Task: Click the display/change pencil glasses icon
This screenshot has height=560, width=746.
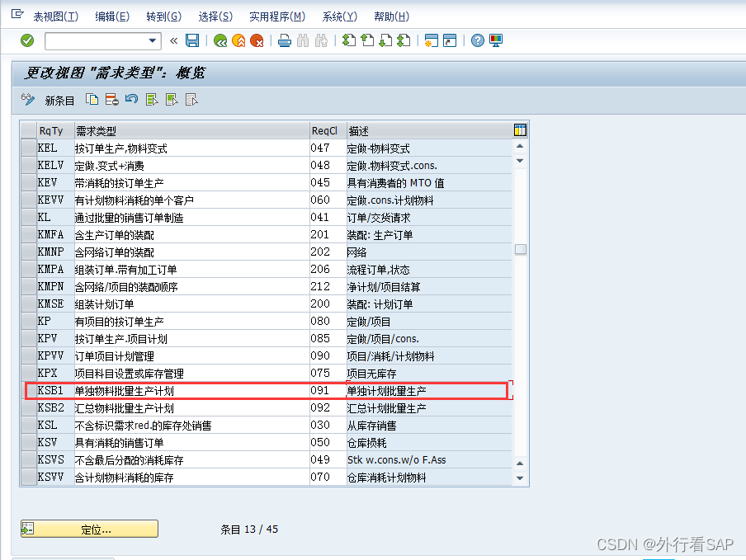Action: tap(28, 100)
